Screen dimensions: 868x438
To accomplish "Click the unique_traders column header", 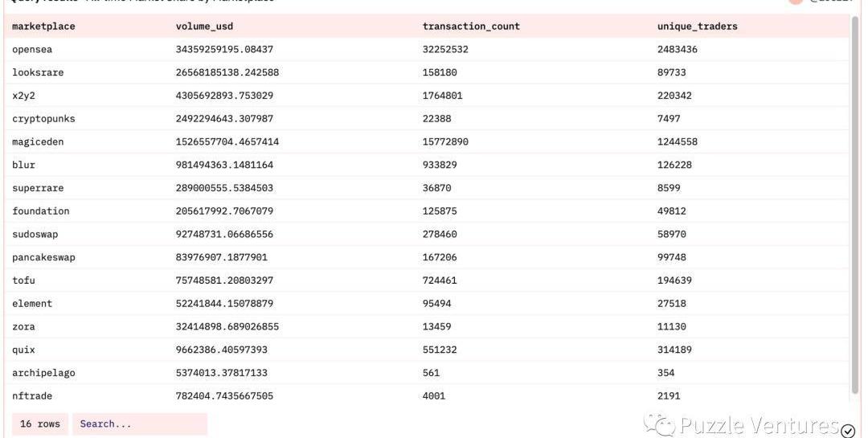I will 697,27.
